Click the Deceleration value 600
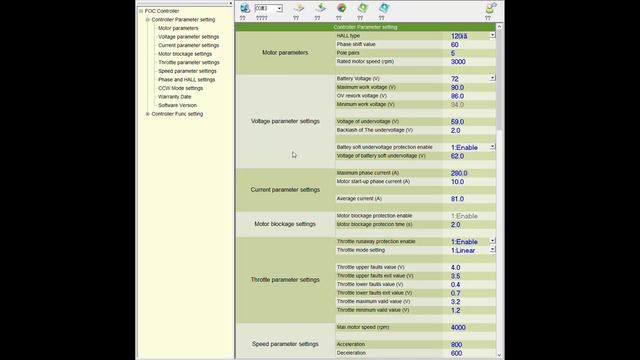 click(469, 353)
